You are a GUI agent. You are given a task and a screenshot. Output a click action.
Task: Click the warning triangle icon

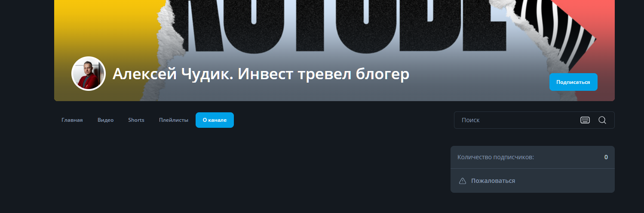[463, 181]
